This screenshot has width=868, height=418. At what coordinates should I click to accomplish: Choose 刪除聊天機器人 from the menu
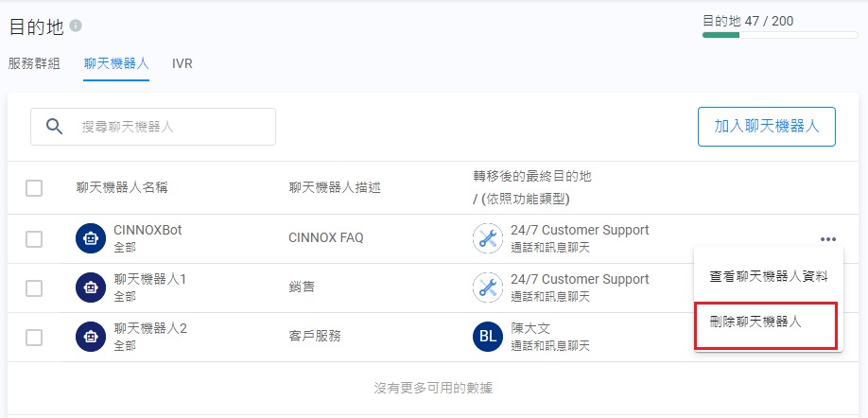click(x=755, y=322)
